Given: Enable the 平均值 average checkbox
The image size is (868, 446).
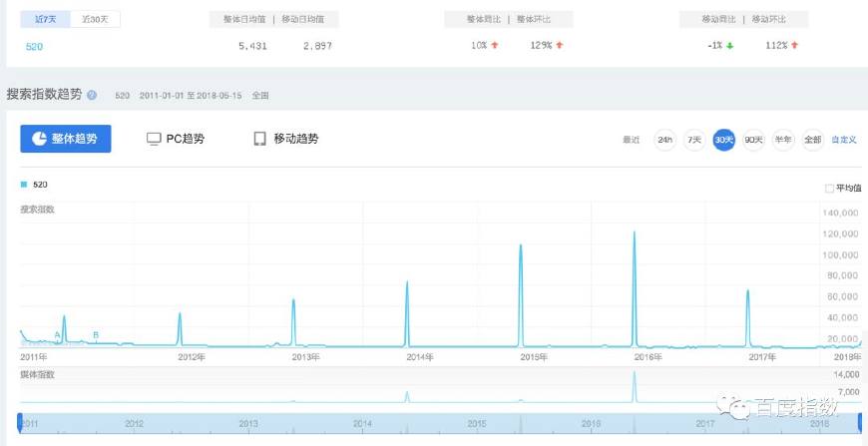Looking at the screenshot, I should pos(829,189).
